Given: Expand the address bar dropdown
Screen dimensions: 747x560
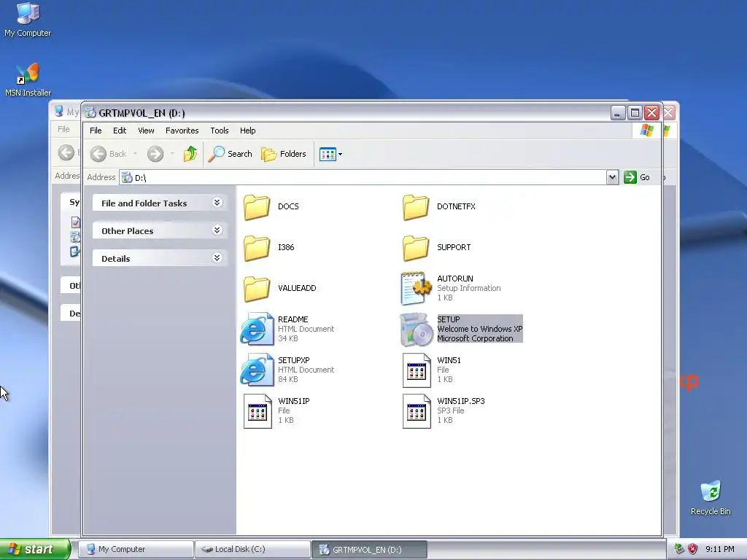Looking at the screenshot, I should coord(612,178).
